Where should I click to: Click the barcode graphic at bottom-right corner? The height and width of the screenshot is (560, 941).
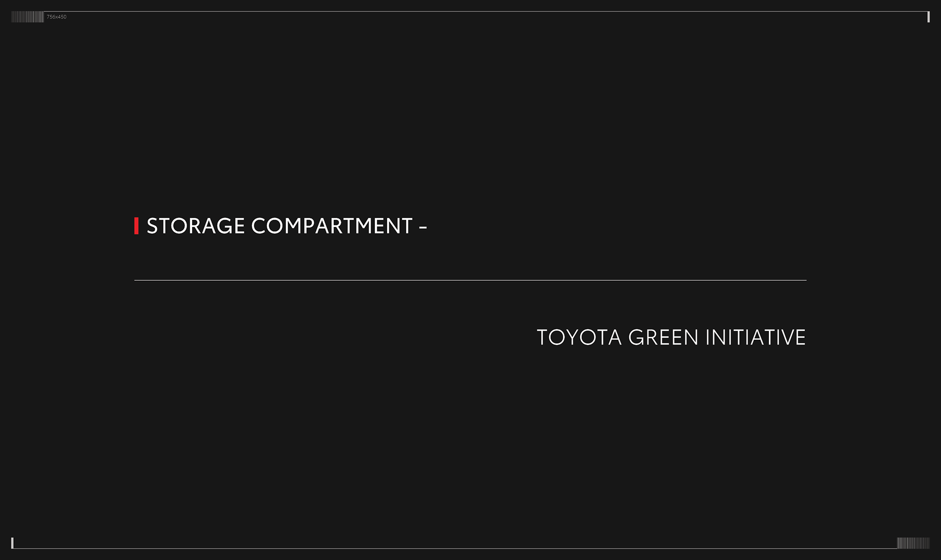click(913, 543)
